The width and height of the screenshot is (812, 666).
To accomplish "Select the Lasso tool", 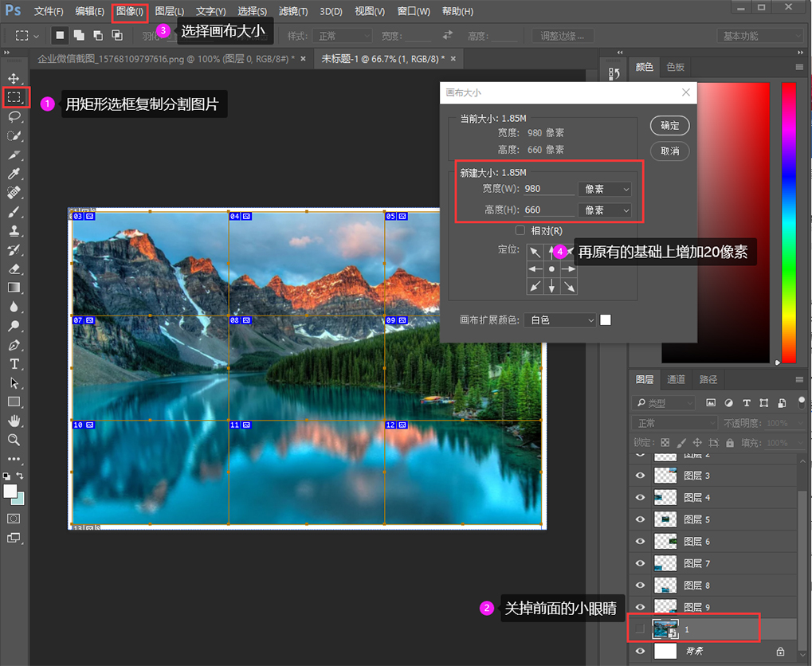I will tap(14, 116).
